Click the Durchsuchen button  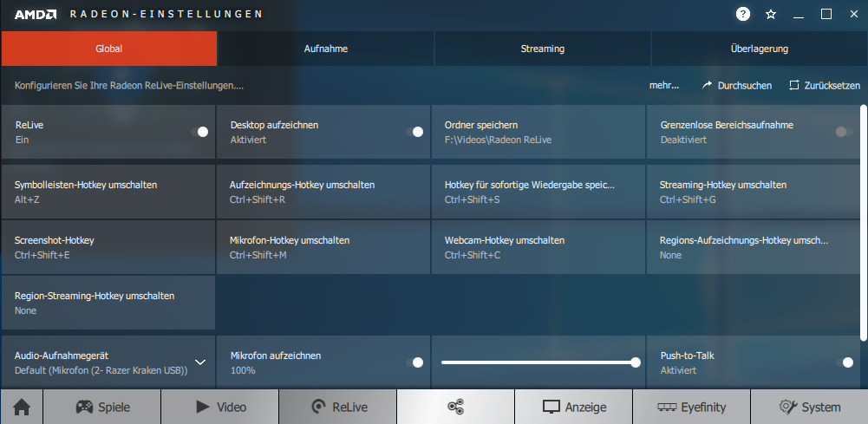click(737, 85)
